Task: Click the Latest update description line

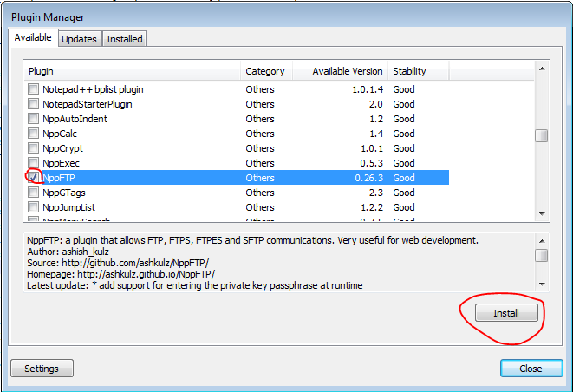Action: [195, 285]
